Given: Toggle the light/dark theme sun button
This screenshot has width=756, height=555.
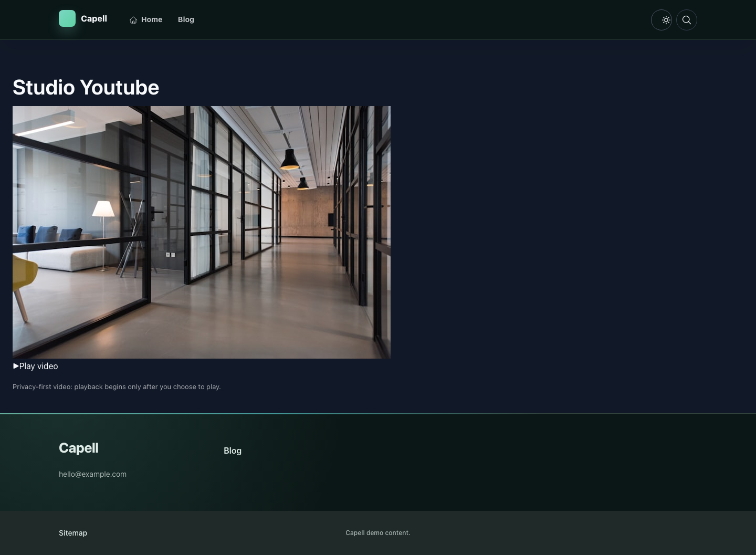Looking at the screenshot, I should click(661, 20).
